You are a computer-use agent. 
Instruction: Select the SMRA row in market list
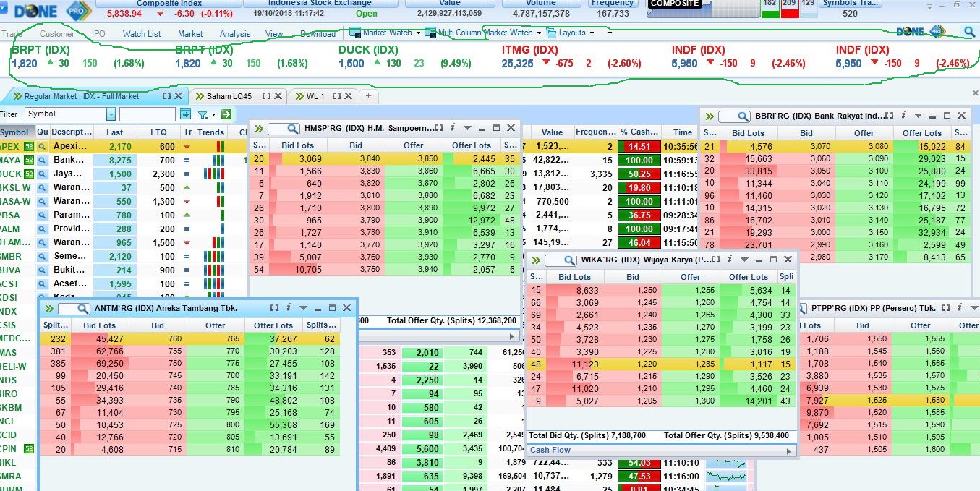(x=17, y=477)
